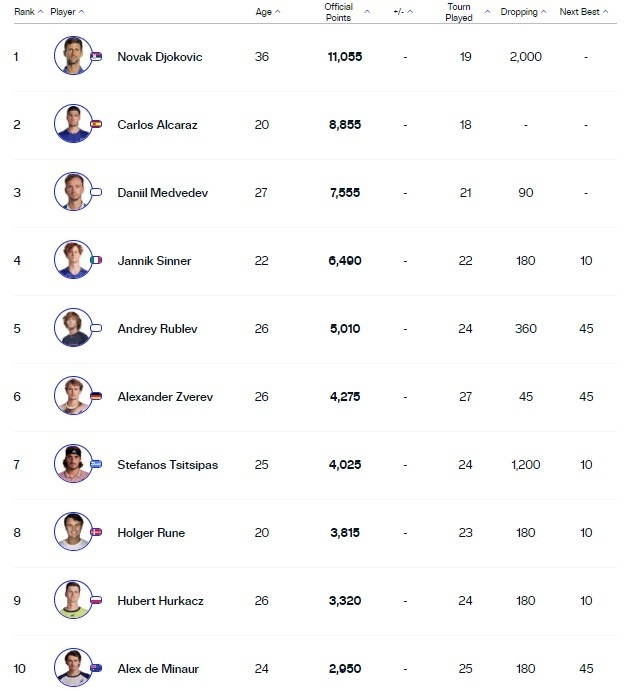Viewport: 627px width, 691px height.
Task: Sort by Official Points header
Action: click(346, 12)
